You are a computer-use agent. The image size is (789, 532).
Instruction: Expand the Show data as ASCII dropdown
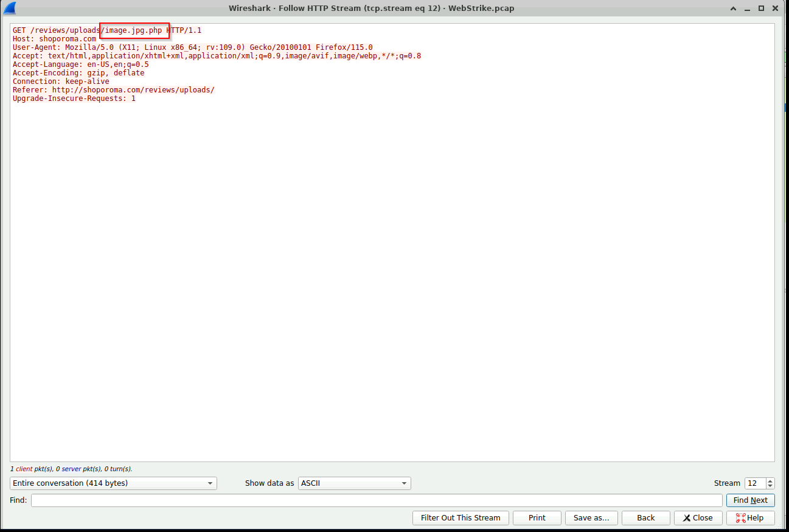tap(354, 483)
